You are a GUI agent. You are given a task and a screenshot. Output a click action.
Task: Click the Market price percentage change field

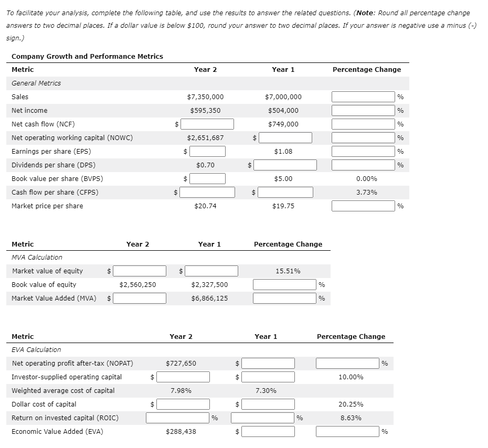pos(363,206)
